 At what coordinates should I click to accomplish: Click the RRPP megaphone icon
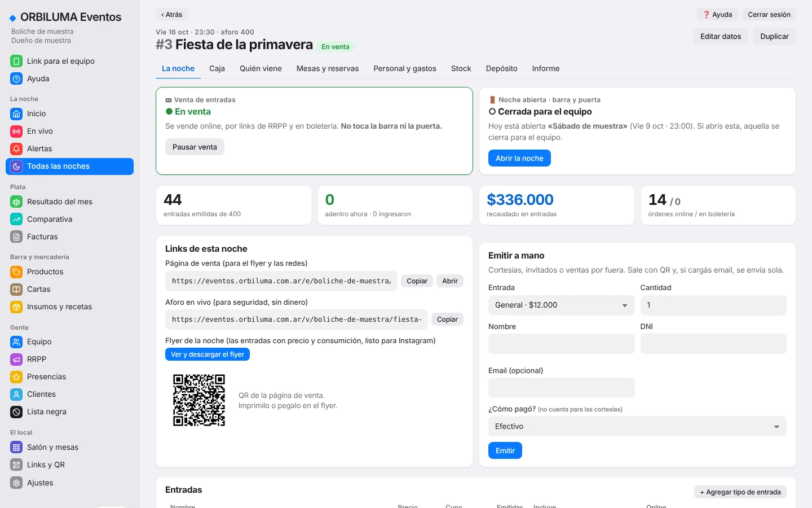click(x=16, y=359)
